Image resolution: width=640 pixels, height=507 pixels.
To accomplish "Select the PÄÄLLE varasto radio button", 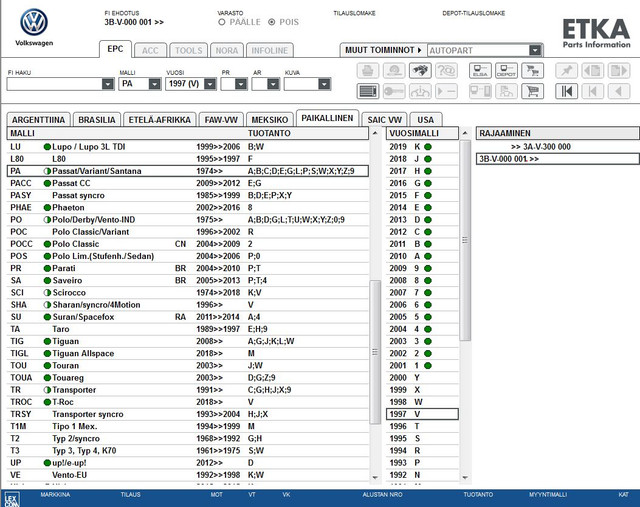I will 222,22.
